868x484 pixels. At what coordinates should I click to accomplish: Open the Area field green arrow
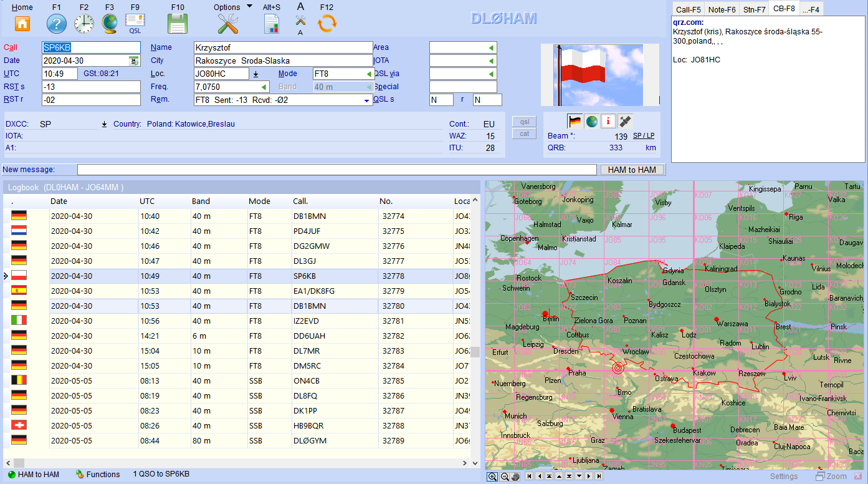tap(492, 48)
